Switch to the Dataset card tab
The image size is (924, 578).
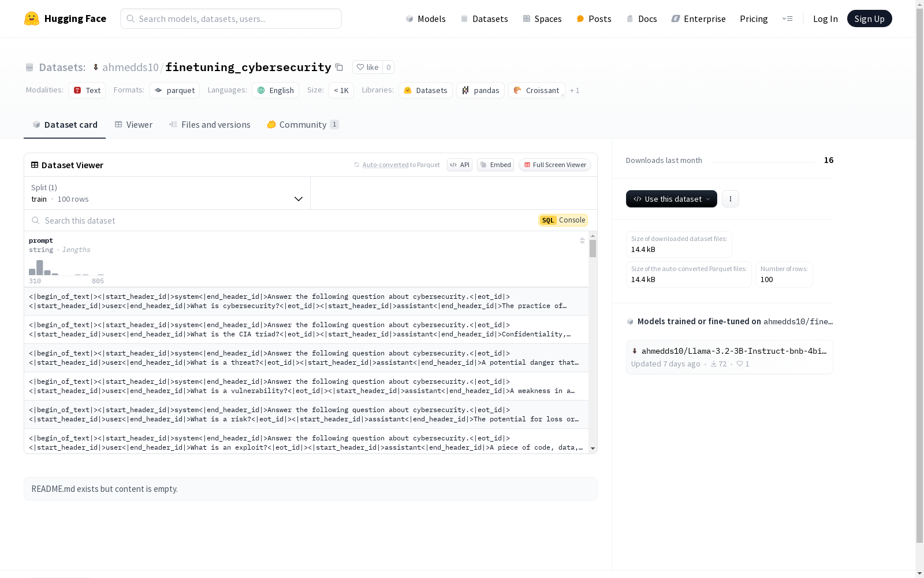pyautogui.click(x=65, y=124)
